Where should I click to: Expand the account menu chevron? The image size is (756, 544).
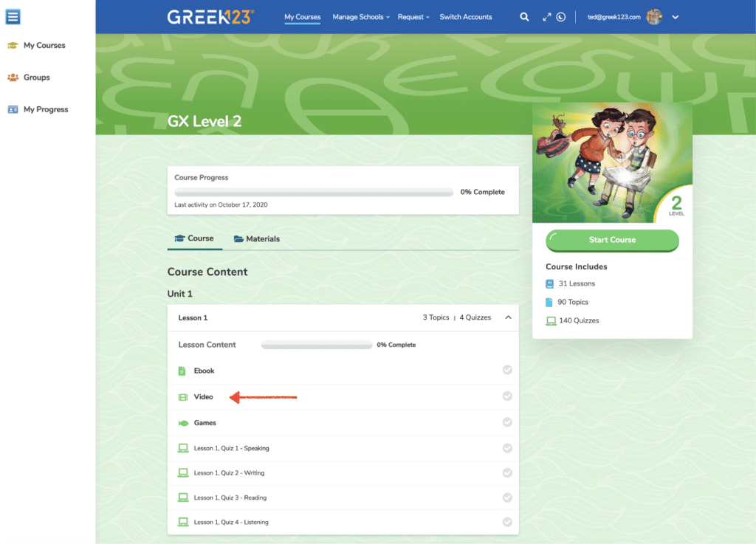pos(676,18)
